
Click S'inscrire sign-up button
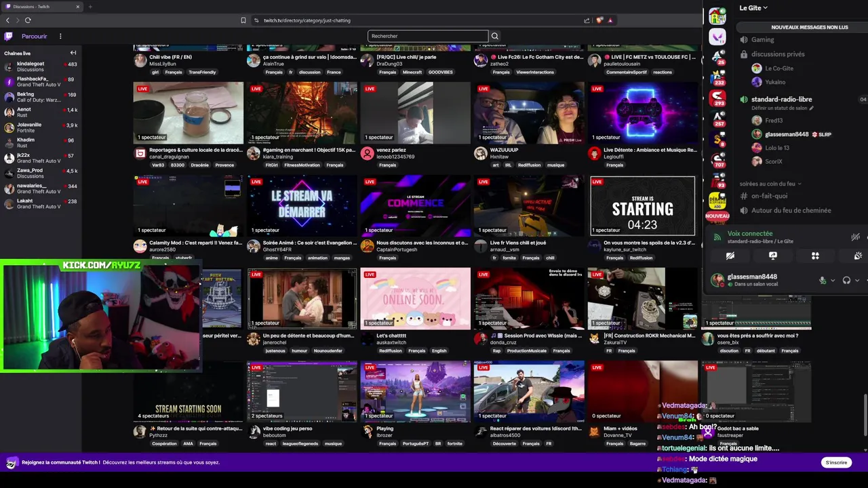[x=836, y=462]
